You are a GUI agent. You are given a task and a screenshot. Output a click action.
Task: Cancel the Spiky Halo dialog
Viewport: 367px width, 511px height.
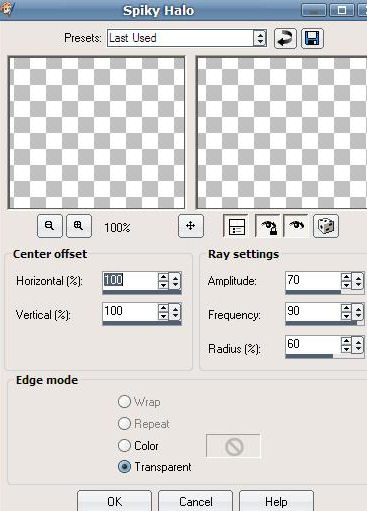click(195, 501)
